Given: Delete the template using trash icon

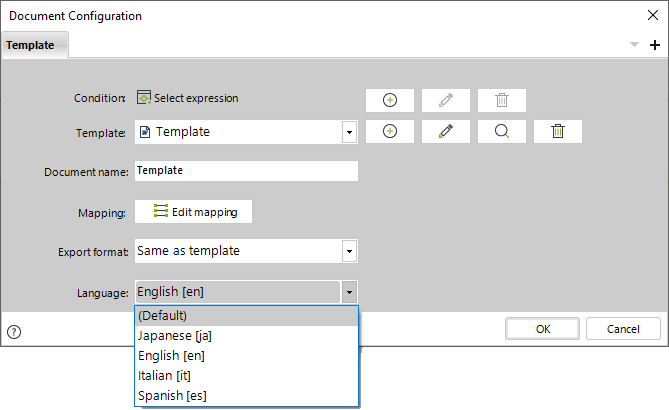Looking at the screenshot, I should [558, 131].
